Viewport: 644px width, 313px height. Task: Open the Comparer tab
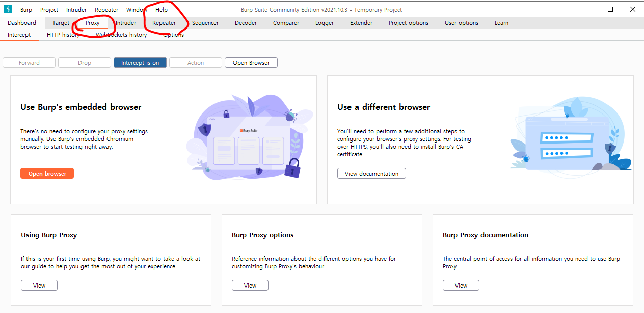[x=286, y=23]
